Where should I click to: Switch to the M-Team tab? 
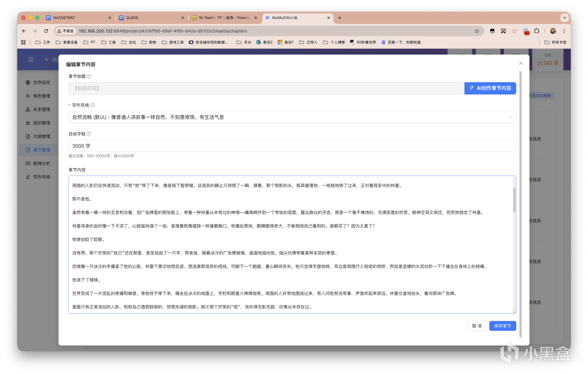225,18
